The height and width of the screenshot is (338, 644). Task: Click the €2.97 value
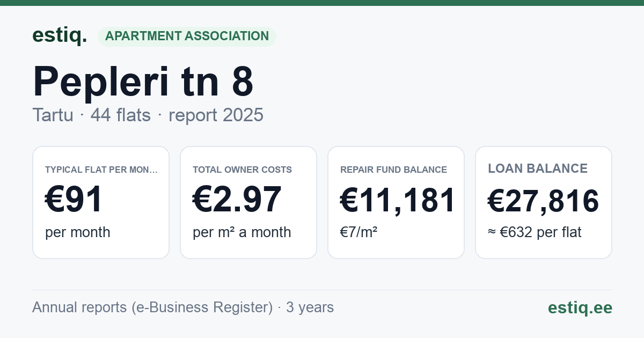click(237, 199)
